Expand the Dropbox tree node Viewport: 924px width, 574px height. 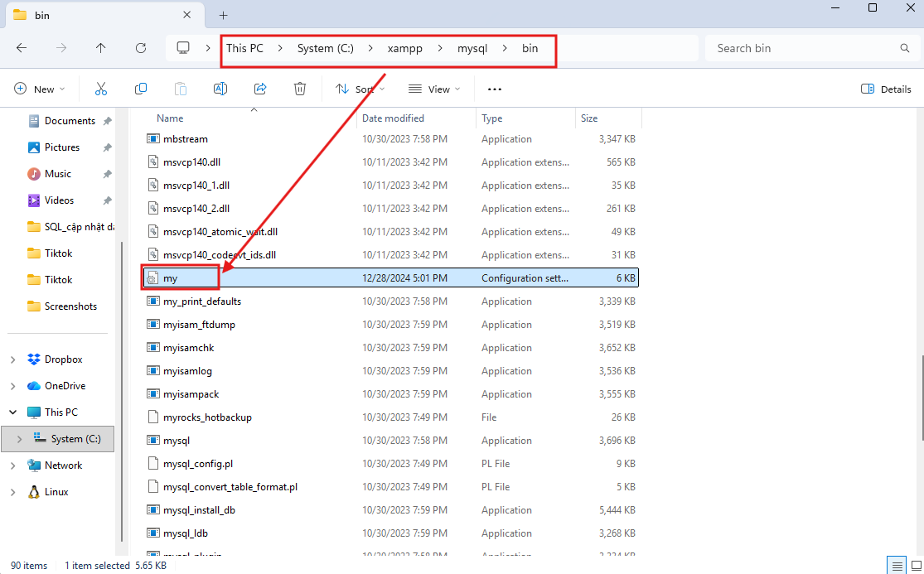13,359
